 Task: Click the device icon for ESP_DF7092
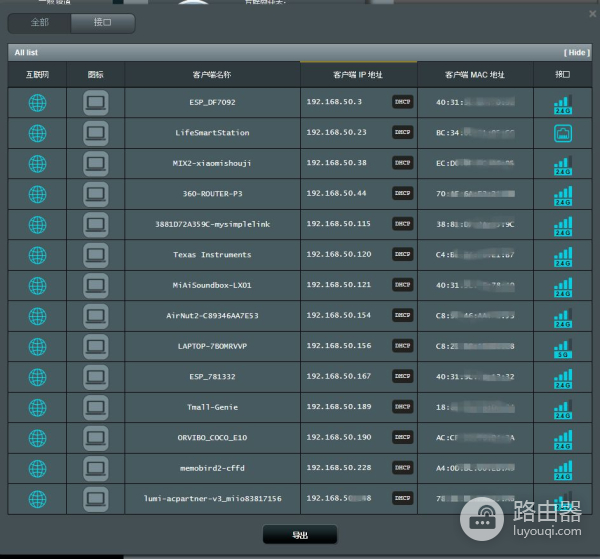(x=95, y=102)
